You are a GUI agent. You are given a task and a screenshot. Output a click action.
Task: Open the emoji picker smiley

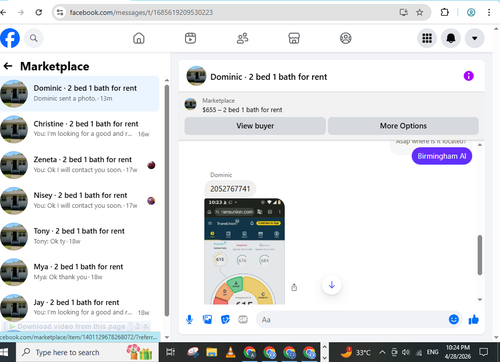[453, 319]
